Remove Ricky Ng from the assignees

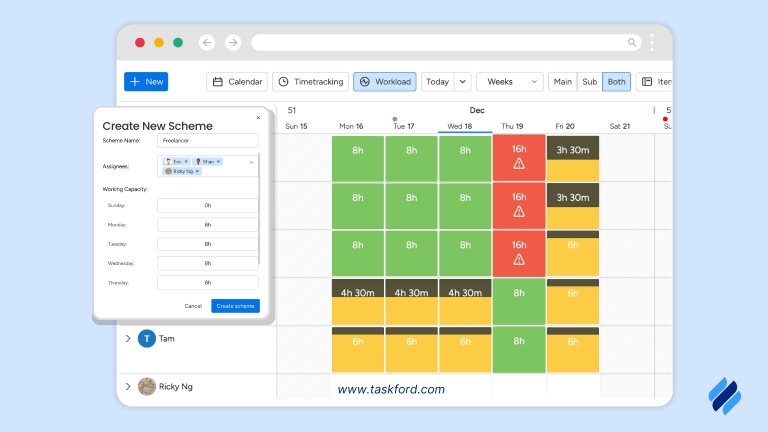click(x=197, y=171)
